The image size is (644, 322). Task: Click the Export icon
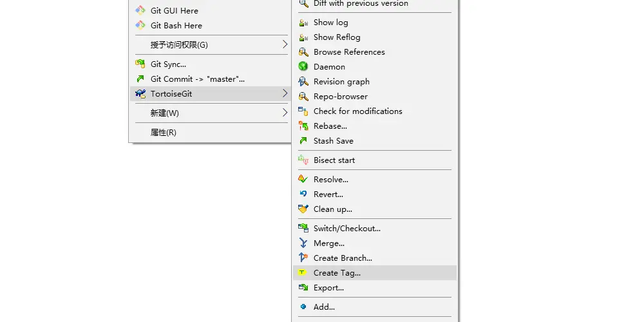pos(303,287)
